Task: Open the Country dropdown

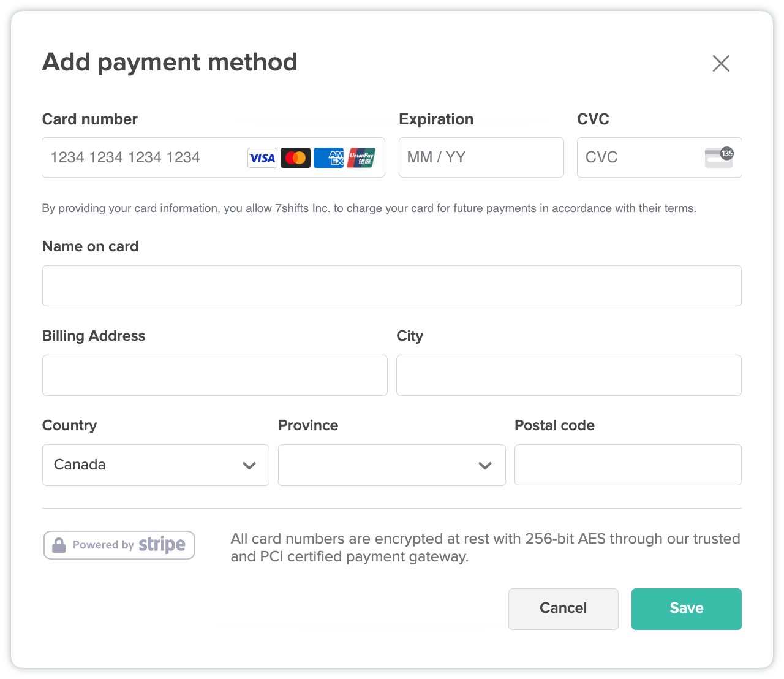Action: pos(155,465)
